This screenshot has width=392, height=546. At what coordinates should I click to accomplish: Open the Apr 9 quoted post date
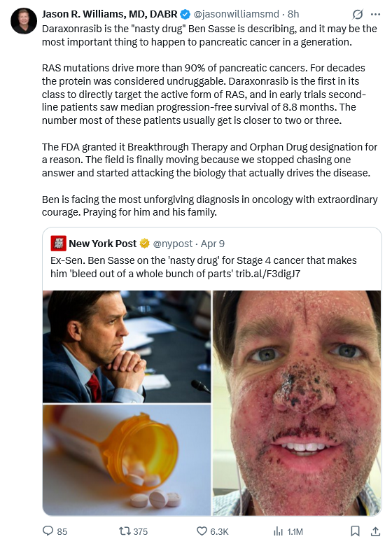212,244
